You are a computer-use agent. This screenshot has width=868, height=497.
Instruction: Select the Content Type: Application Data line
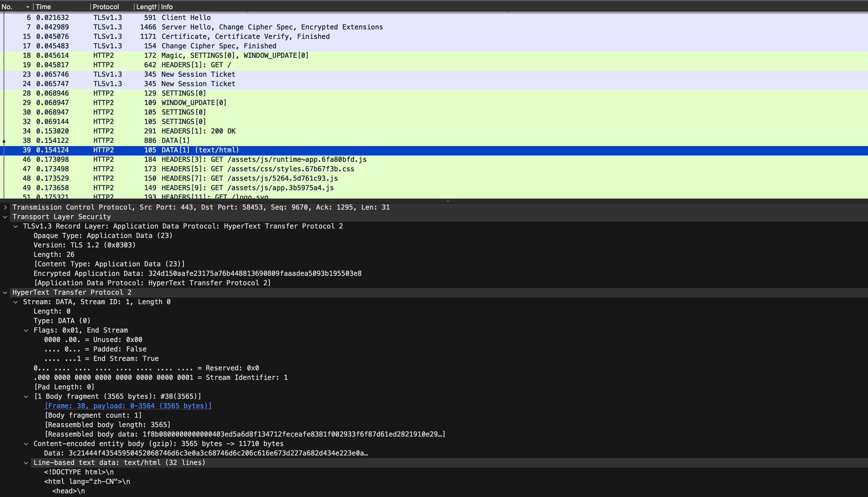pos(109,264)
